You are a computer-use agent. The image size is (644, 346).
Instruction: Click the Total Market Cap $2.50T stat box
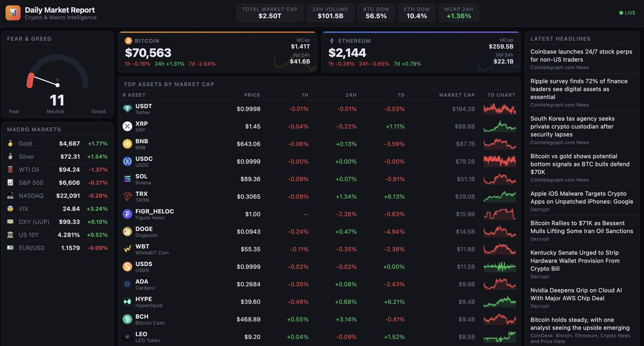(270, 13)
